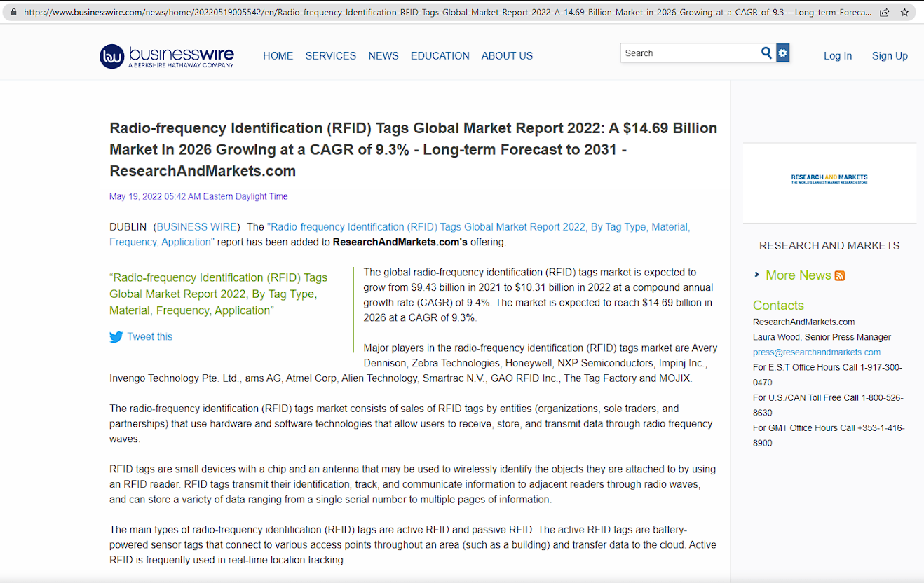Image resolution: width=924 pixels, height=583 pixels.
Task: Click in the Search input field
Action: click(689, 53)
